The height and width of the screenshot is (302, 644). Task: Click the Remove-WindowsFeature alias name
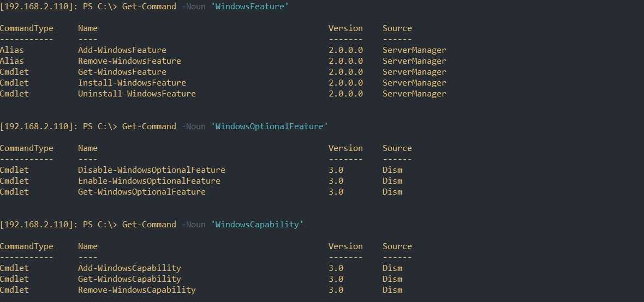tap(129, 61)
